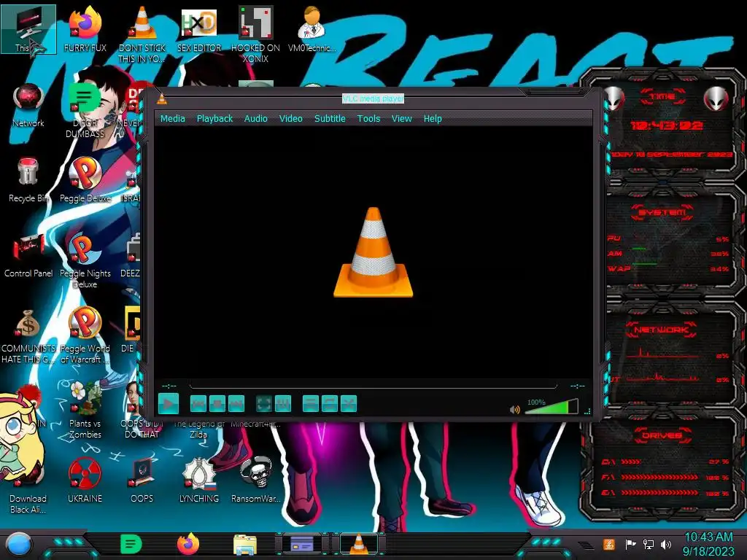Screen dimensions: 747x560
Task: Click the VLC window resize grip
Action: tap(587, 411)
